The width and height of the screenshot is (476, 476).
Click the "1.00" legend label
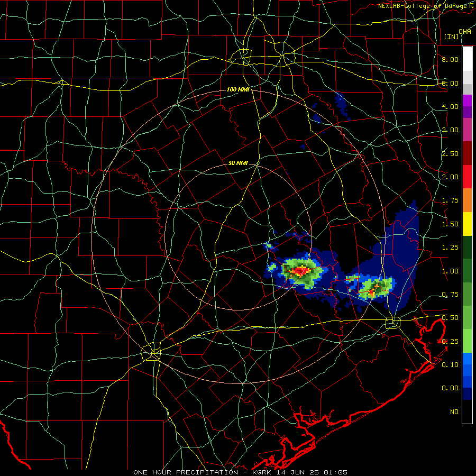tap(450, 271)
